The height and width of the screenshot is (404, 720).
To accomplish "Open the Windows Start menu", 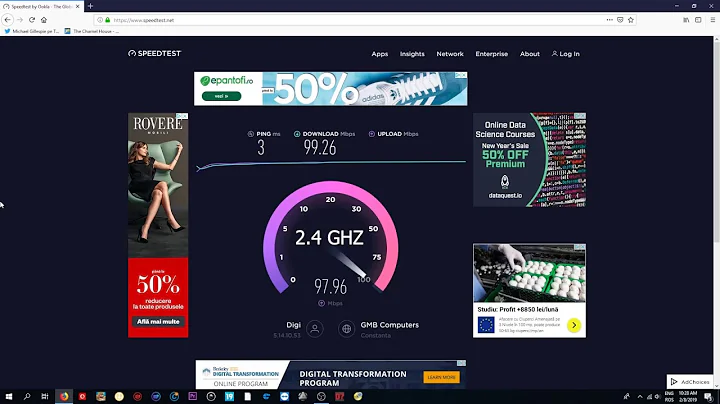I will (8, 396).
